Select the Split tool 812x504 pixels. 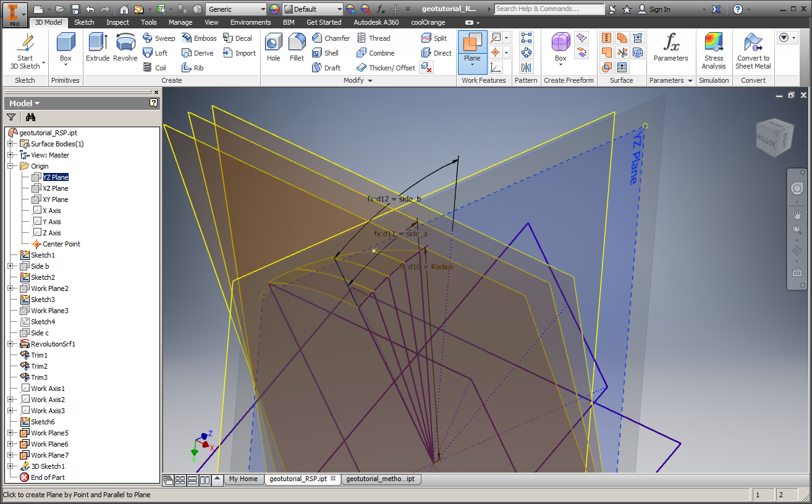(x=434, y=38)
